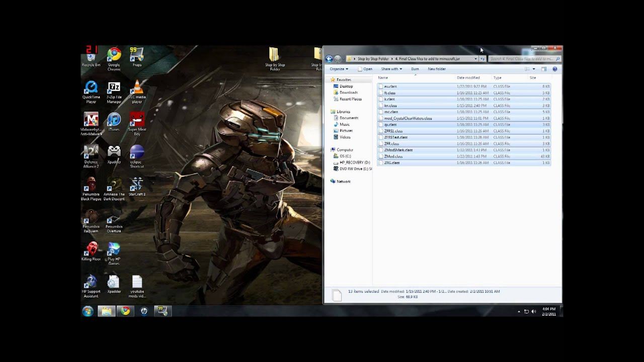Select the Penumbra Black Plague desktop icon

point(91,189)
